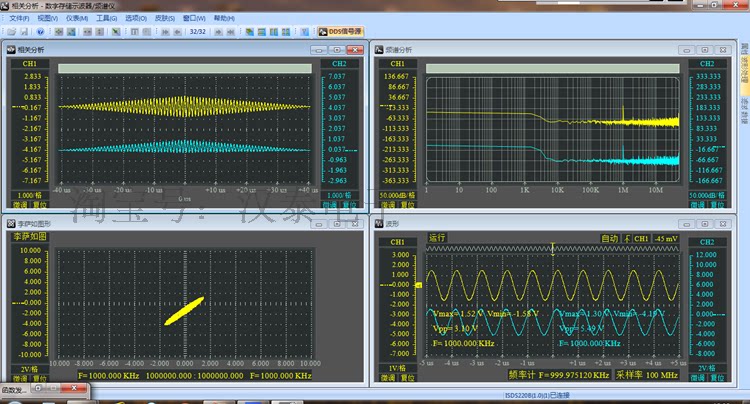Open the 仪表(M) menu
The width and height of the screenshot is (750, 404).
point(75,18)
